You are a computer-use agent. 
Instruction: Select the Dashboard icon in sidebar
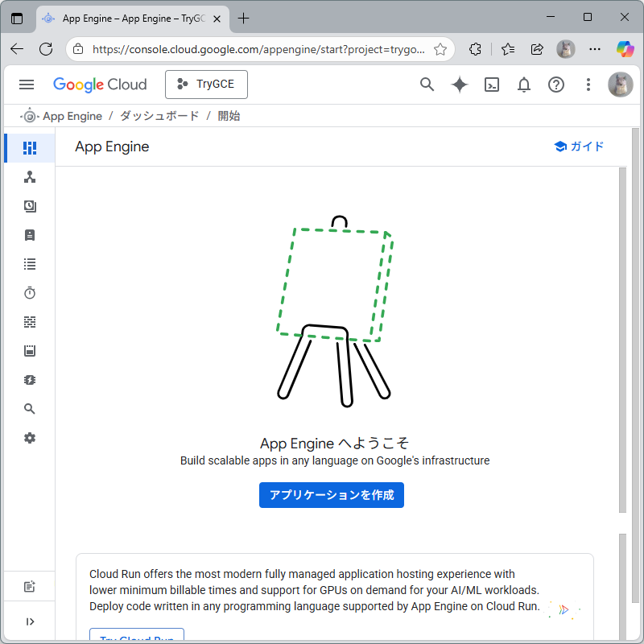pyautogui.click(x=30, y=148)
